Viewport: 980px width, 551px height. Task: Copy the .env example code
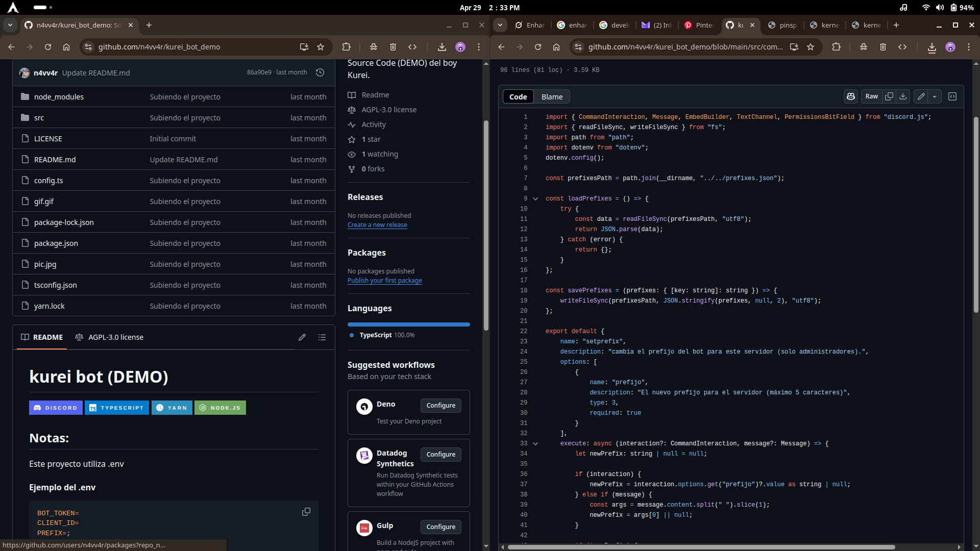pos(306,512)
